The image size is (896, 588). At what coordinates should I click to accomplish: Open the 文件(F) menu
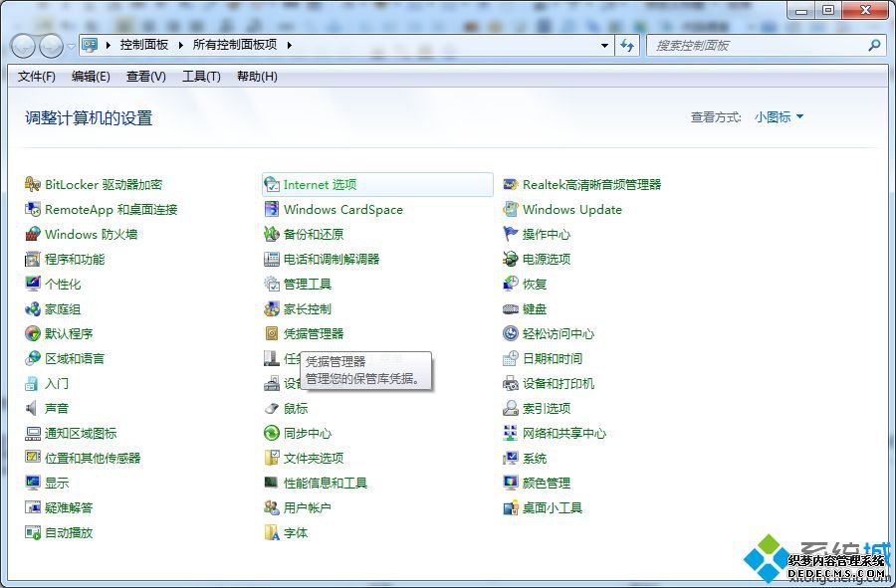pyautogui.click(x=37, y=77)
